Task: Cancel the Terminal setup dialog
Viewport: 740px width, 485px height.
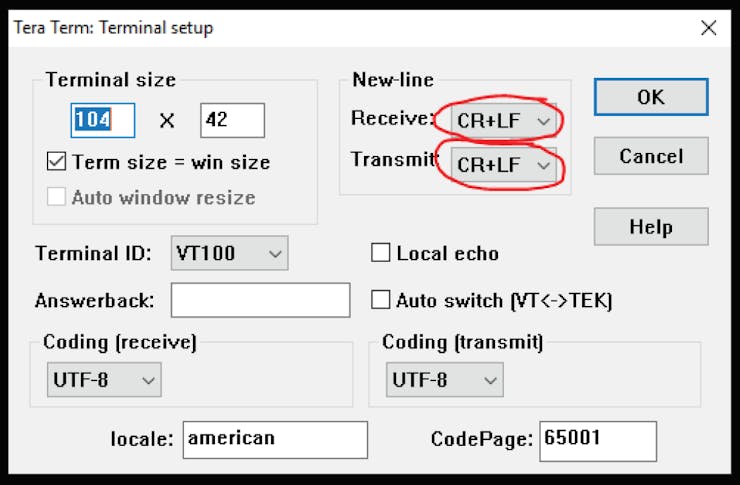Action: (x=651, y=156)
